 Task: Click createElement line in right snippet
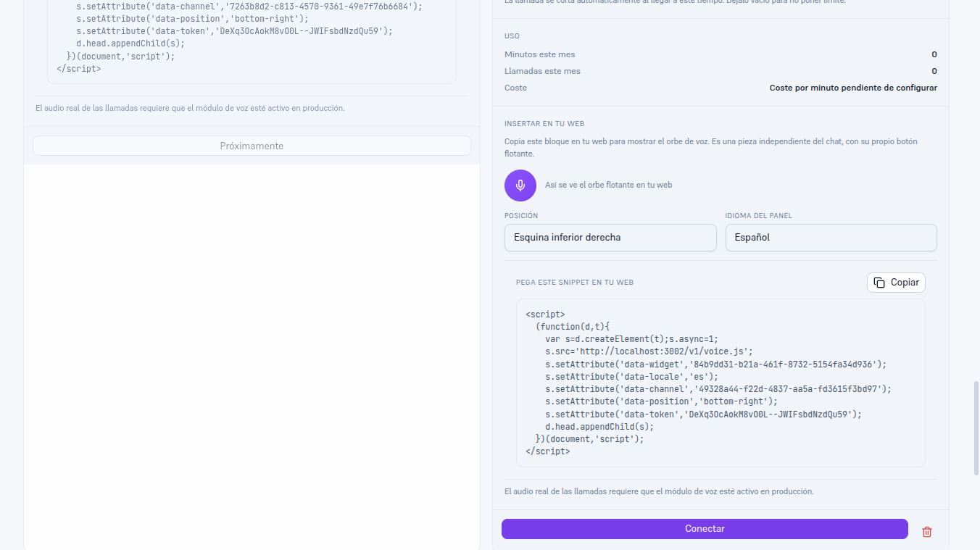coord(631,339)
